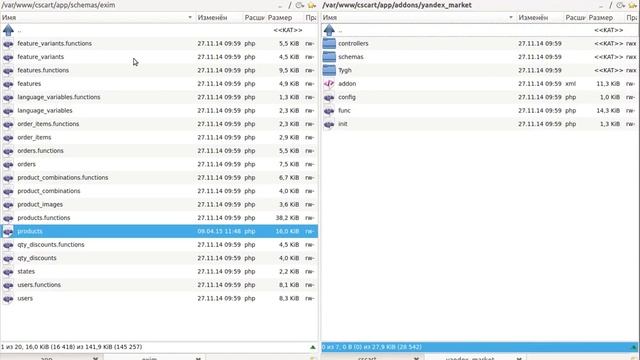The width and height of the screenshot is (640, 360).
Task: Select the order_items file name
Action: coord(34,138)
